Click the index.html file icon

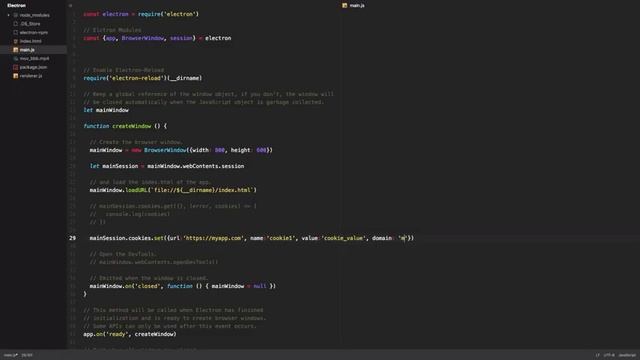(x=16, y=41)
